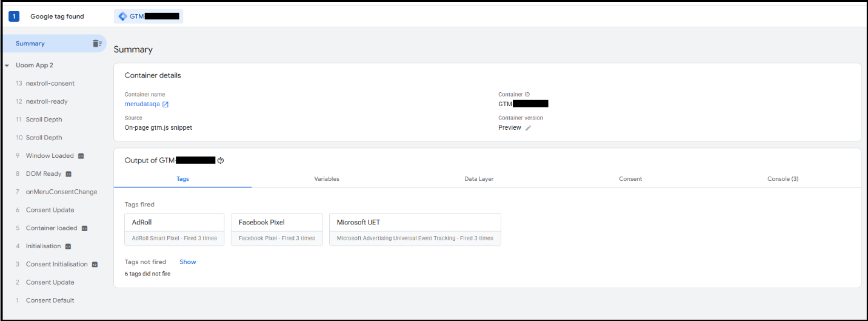Open the Console (3) tab
Viewport: 868px width, 321px height.
tap(783, 179)
